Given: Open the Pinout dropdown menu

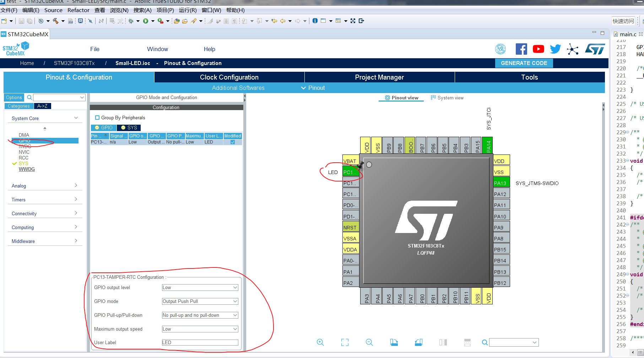Looking at the screenshot, I should tap(313, 88).
